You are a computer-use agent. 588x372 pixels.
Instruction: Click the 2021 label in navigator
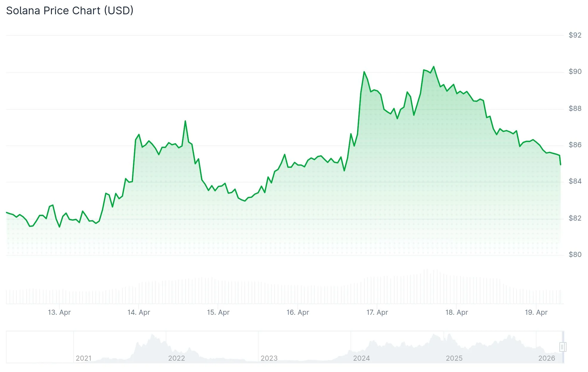coord(83,358)
